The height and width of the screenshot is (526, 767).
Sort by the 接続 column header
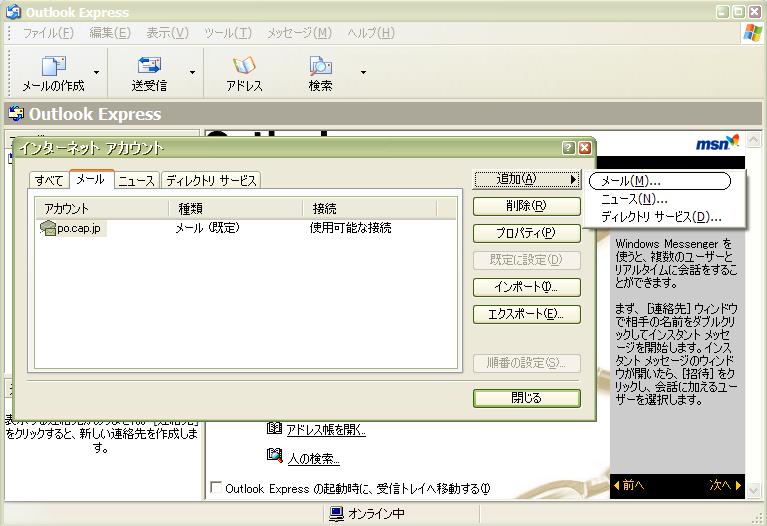point(369,209)
